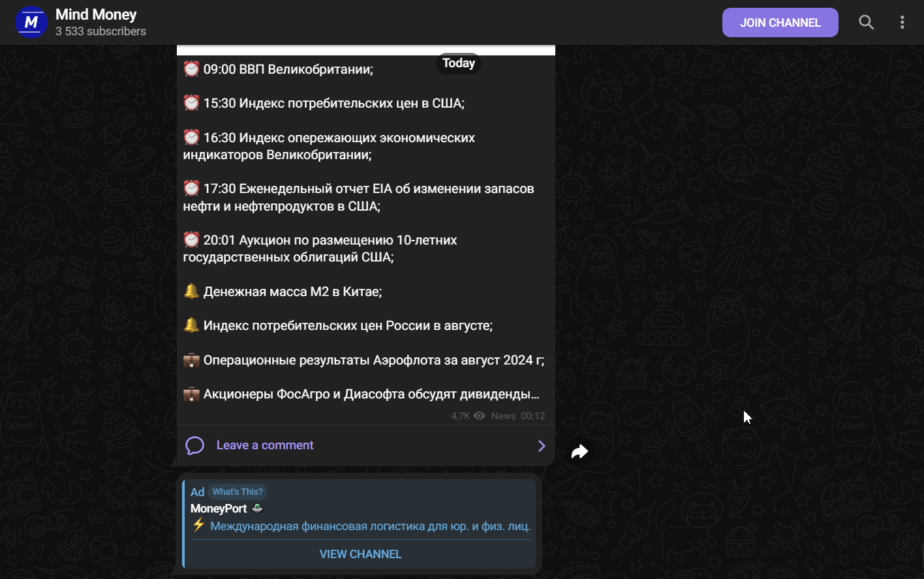Click the 3 533 subscribers text
This screenshot has width=924, height=579.
[x=100, y=31]
